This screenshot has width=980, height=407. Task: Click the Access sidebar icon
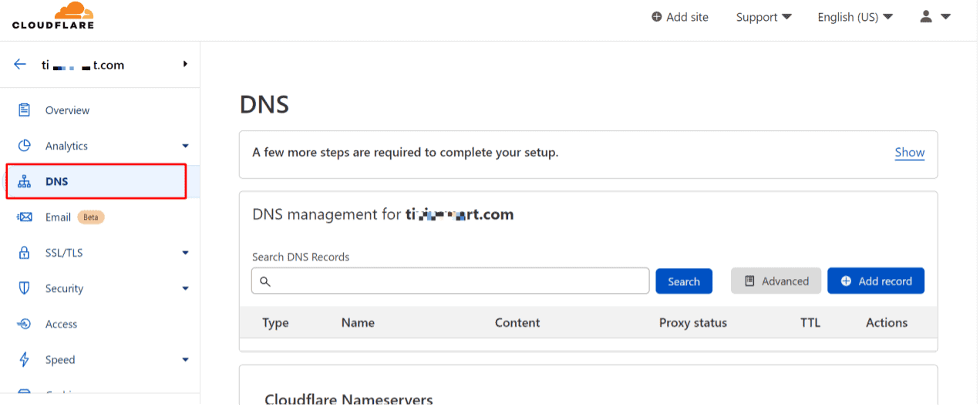pyautogui.click(x=25, y=324)
